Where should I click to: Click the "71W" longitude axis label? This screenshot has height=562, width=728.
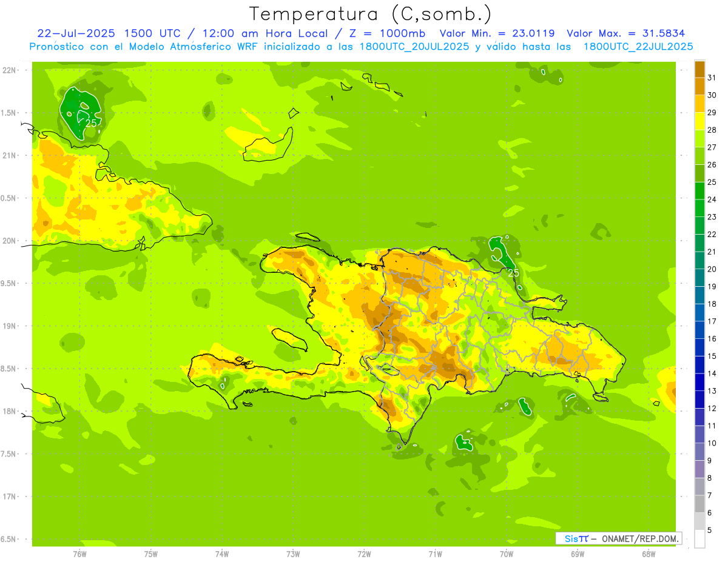pyautogui.click(x=436, y=554)
